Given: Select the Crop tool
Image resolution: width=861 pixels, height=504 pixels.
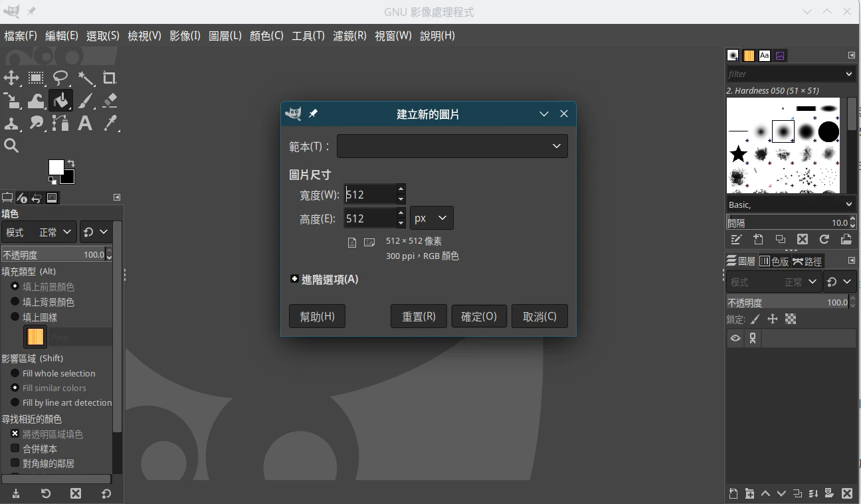Looking at the screenshot, I should tap(110, 78).
